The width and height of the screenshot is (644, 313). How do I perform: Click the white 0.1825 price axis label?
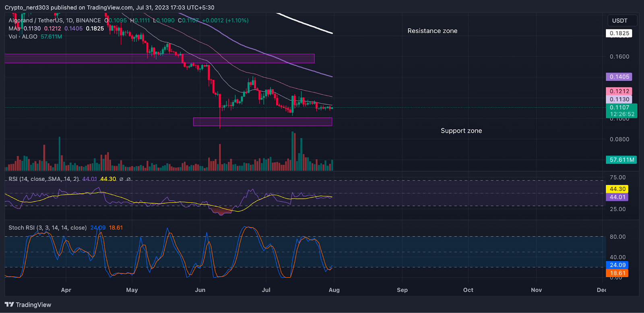coord(619,33)
